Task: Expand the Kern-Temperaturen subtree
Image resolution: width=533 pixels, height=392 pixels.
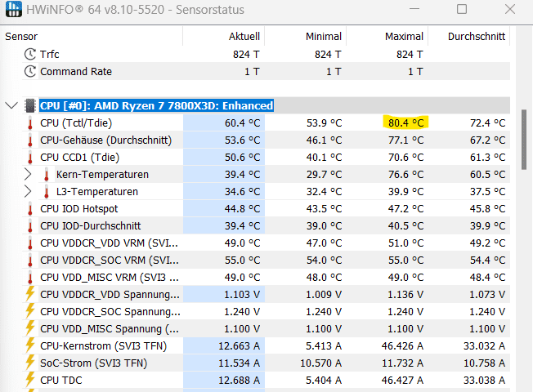Action: click(x=28, y=174)
